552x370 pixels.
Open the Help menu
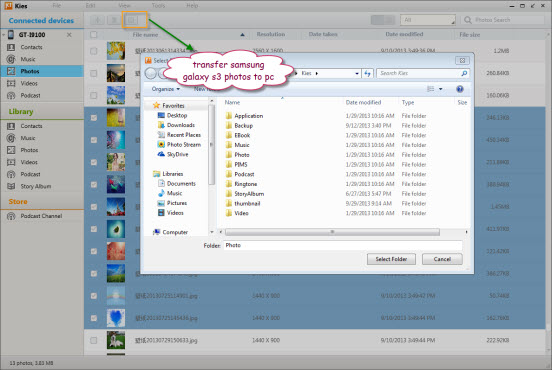pos(192,6)
